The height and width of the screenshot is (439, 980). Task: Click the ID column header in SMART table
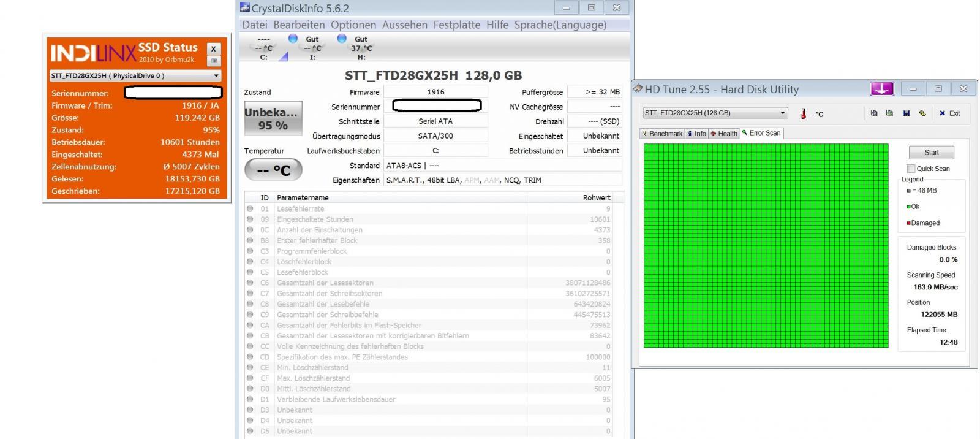pos(265,197)
